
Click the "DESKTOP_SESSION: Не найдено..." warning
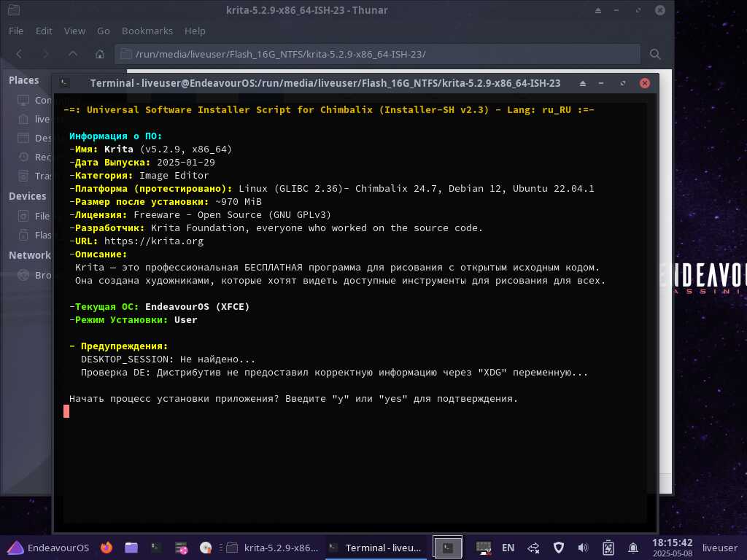click(168, 359)
